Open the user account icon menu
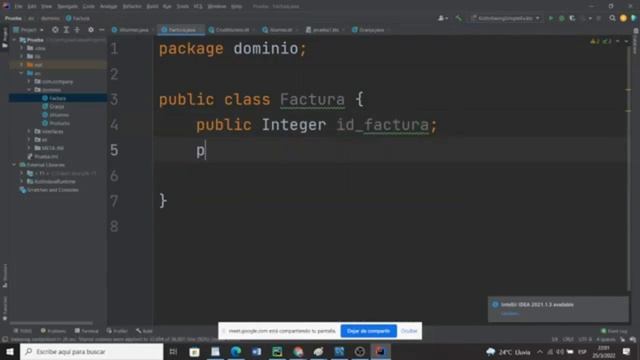This screenshot has width=640, height=360. pyautogui.click(x=442, y=18)
